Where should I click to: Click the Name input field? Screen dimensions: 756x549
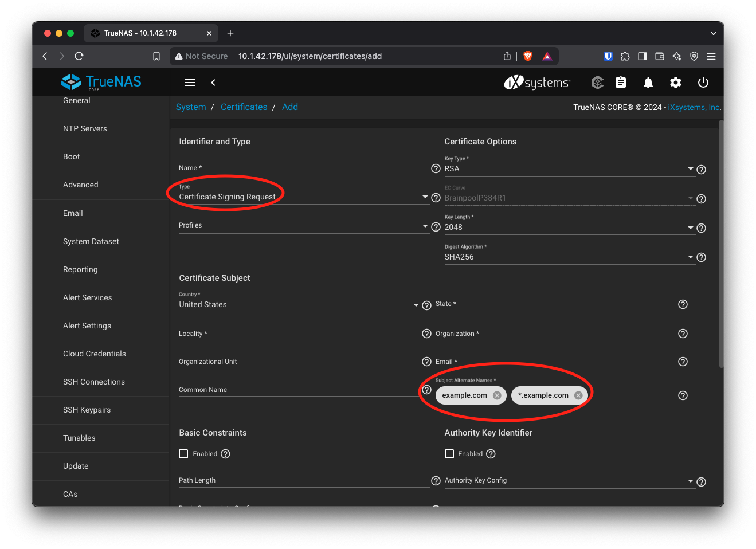coord(304,168)
